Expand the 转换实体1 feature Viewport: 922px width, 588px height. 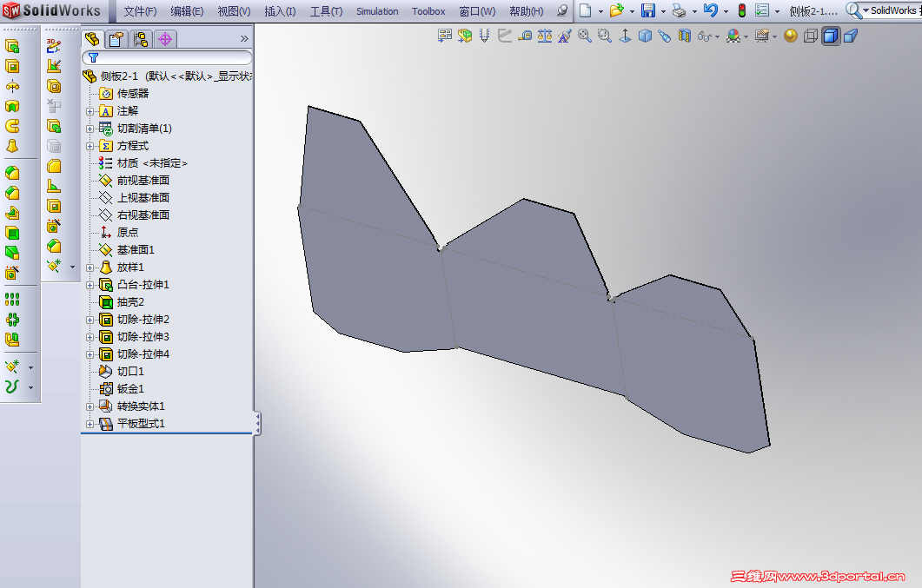(x=90, y=406)
